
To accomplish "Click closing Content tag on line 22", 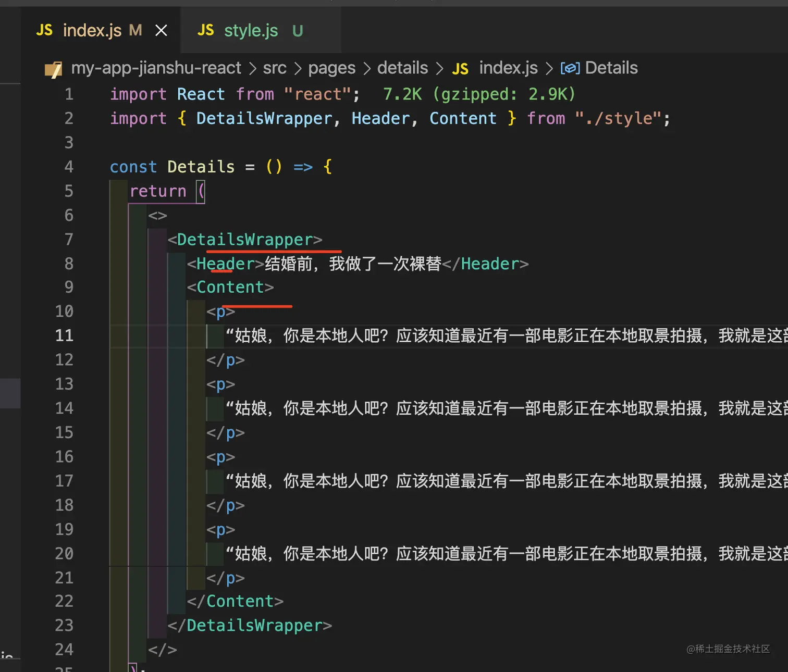I will point(235,602).
